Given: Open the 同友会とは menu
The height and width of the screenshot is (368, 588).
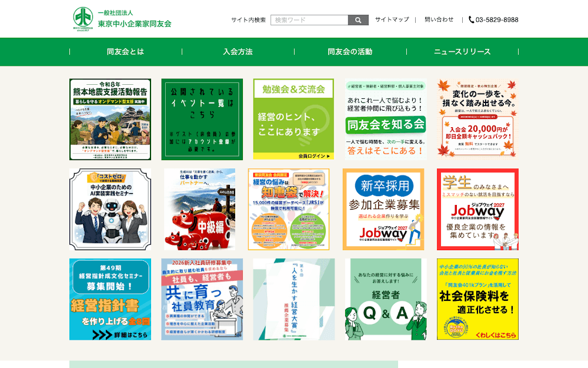Looking at the screenshot, I should (x=126, y=52).
